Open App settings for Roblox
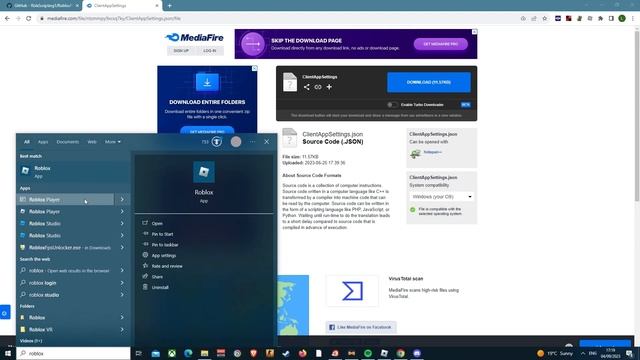This screenshot has height=360, width=640. coord(164,255)
